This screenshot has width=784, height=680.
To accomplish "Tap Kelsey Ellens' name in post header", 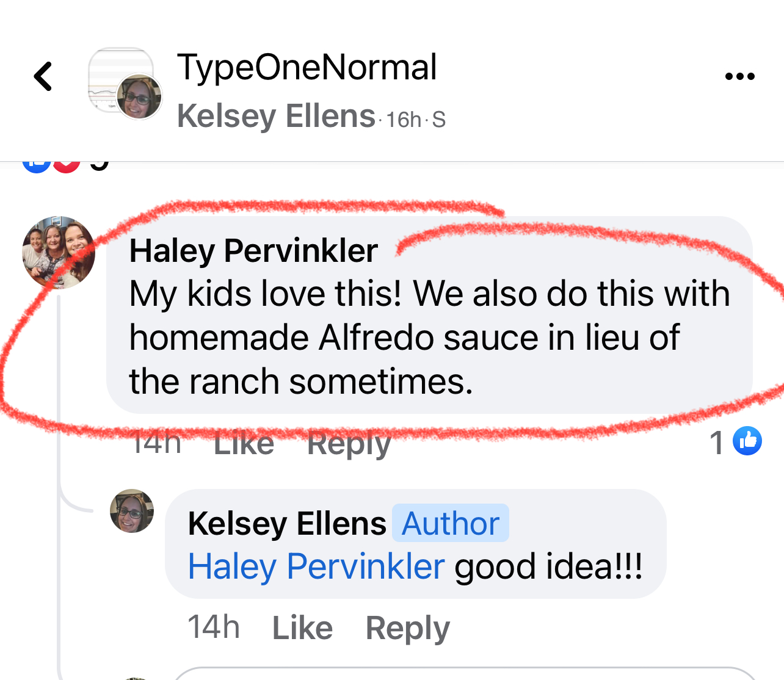I will [276, 116].
